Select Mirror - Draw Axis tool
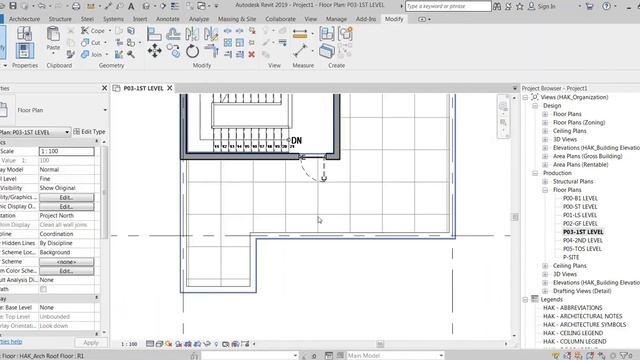640x360 pixels. (211, 33)
